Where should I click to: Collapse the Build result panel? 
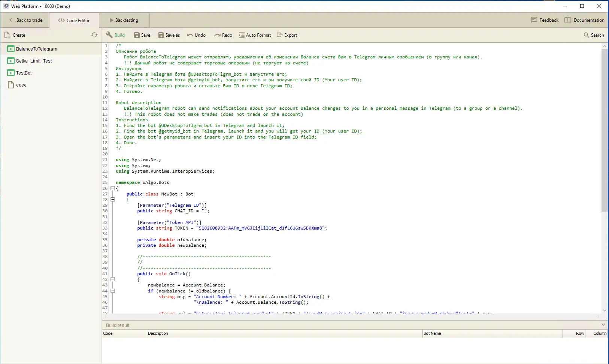click(603, 325)
